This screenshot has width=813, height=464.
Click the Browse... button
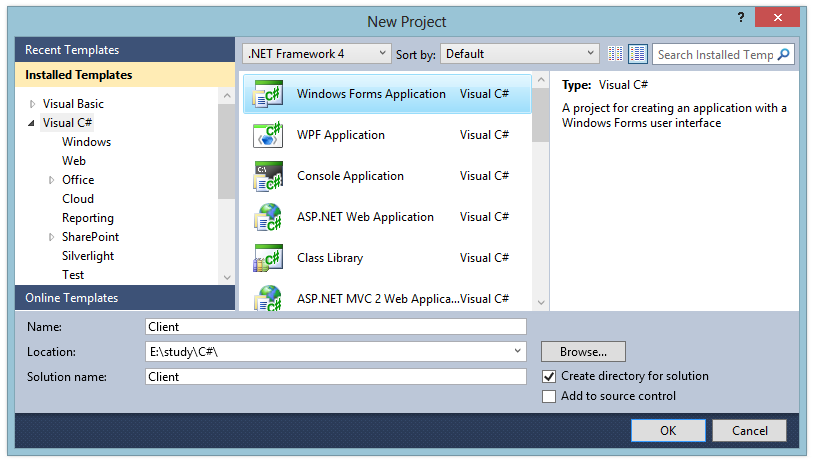[x=583, y=351]
